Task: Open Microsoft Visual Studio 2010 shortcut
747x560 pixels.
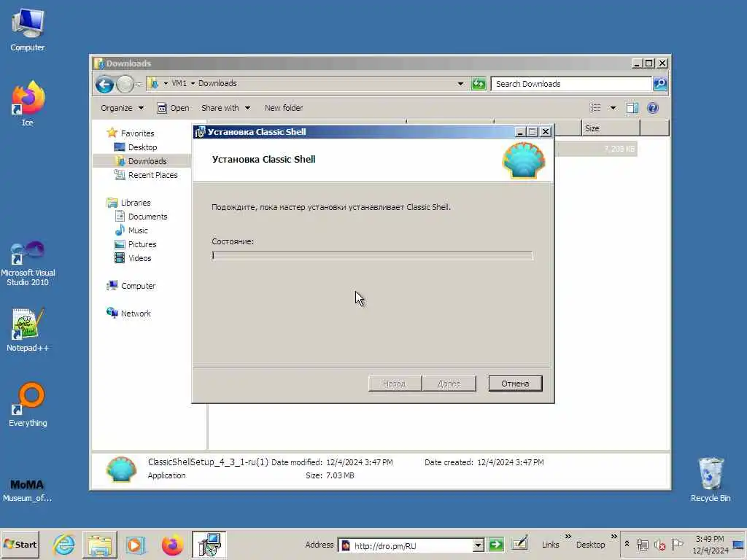Action: click(28, 263)
